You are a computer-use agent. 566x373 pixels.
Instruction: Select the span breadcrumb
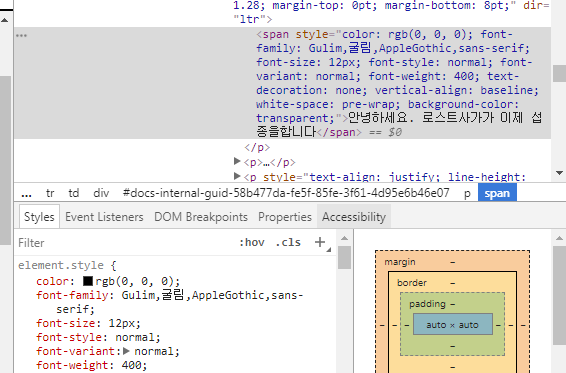(x=497, y=193)
